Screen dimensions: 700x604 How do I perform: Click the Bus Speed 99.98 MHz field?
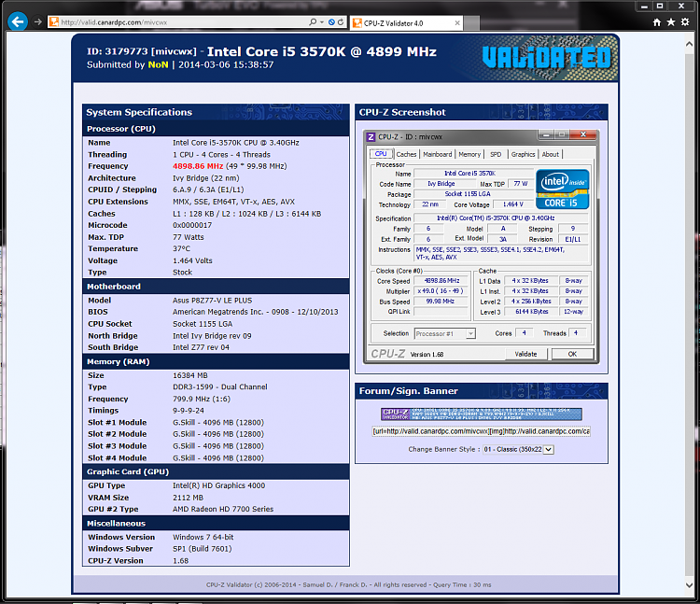click(441, 302)
